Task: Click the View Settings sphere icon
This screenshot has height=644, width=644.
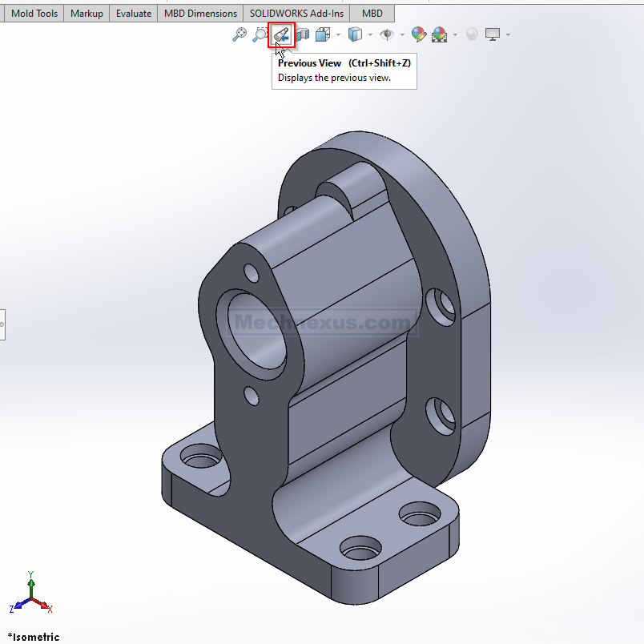Action: pos(472,34)
